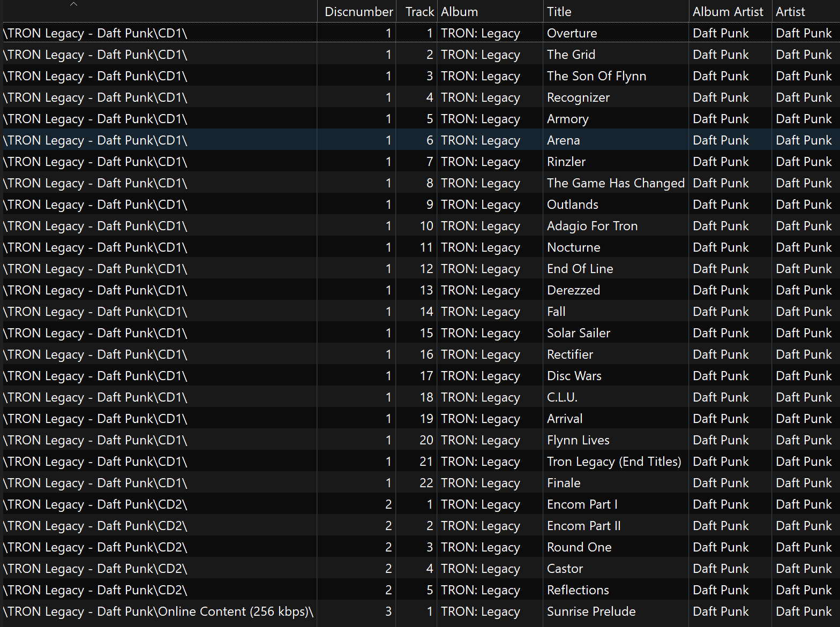Click the Artist column header
The width and height of the screenshot is (840, 627).
(790, 12)
